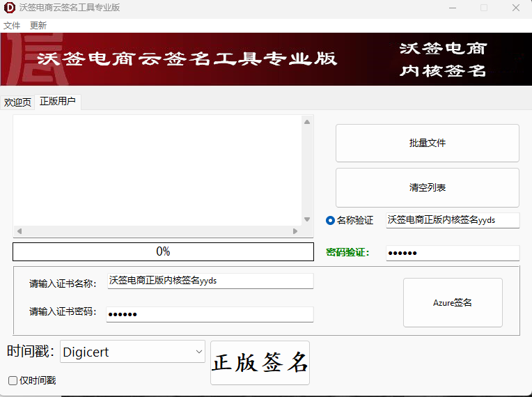The height and width of the screenshot is (397, 532).
Task: Click the 0% progress bar
Action: click(x=163, y=251)
